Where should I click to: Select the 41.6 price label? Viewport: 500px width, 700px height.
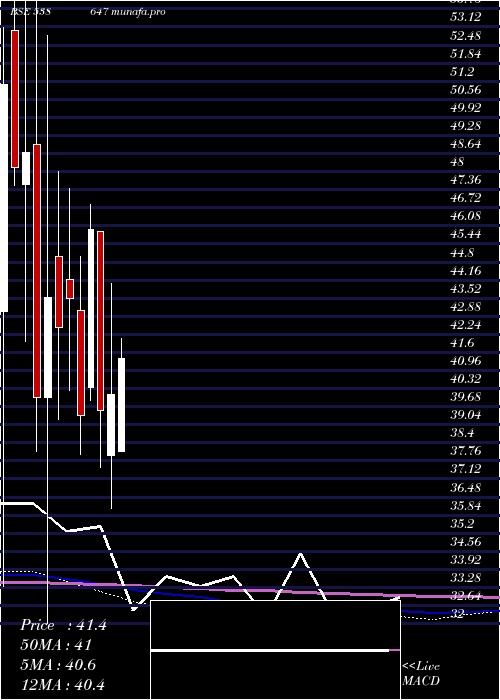(x=462, y=343)
